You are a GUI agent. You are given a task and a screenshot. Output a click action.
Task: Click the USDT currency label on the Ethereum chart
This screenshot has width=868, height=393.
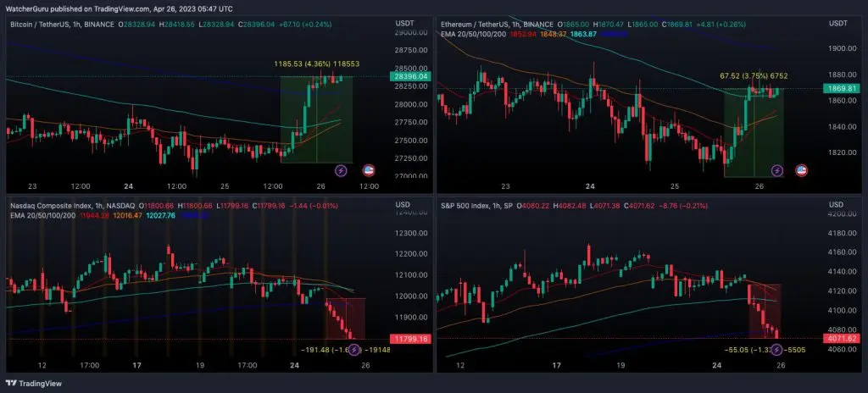pos(837,23)
